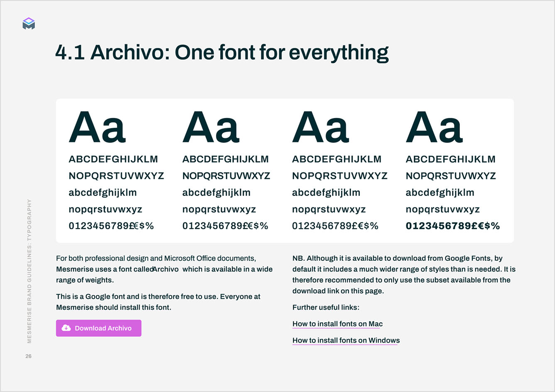Click the bold 0123456789£€$% numerals line
Screen dimensions: 555x392
pyautogui.click(x=453, y=226)
